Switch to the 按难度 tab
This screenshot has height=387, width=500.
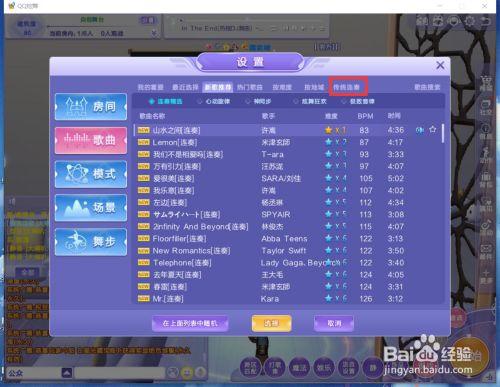[282, 87]
